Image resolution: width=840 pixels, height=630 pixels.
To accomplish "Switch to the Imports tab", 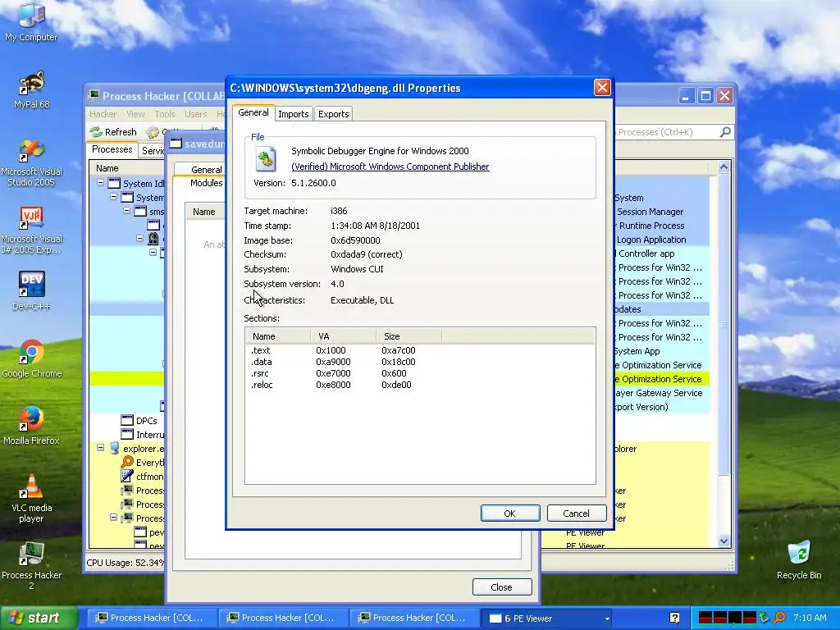I will coord(294,113).
